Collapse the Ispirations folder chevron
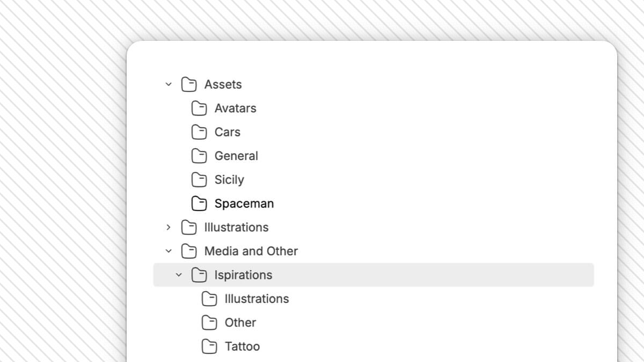Screen dimensions: 644x362 point(179,275)
